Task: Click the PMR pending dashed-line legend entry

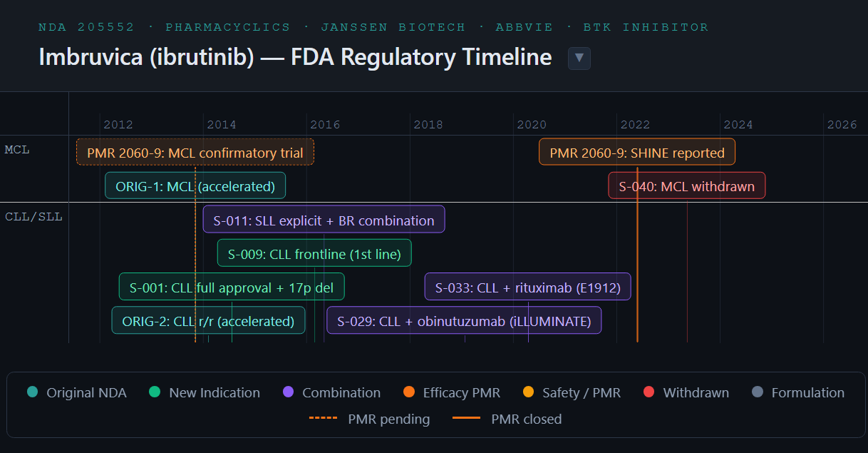Action: (370, 419)
